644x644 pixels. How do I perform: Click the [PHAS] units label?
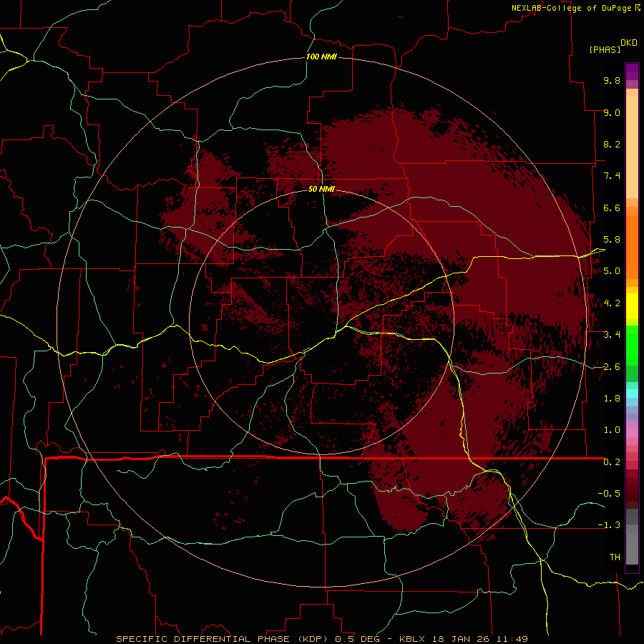(x=605, y=50)
